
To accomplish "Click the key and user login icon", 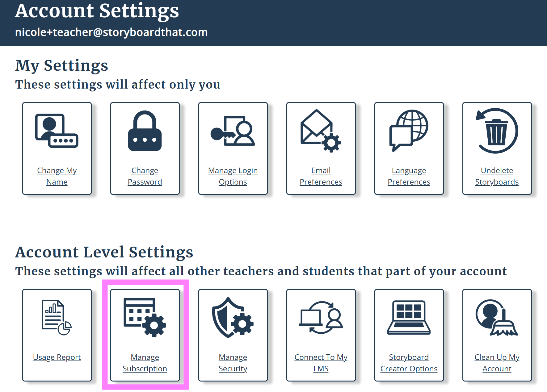I will 233,131.
